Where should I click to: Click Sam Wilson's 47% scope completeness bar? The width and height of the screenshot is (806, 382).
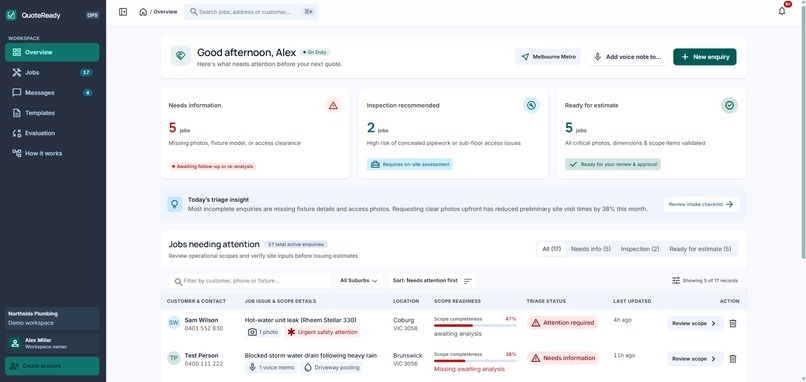[x=475, y=325]
